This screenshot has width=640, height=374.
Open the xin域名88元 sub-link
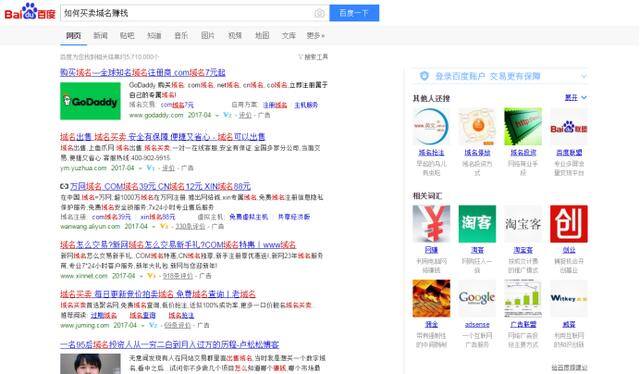pyautogui.click(x=158, y=216)
